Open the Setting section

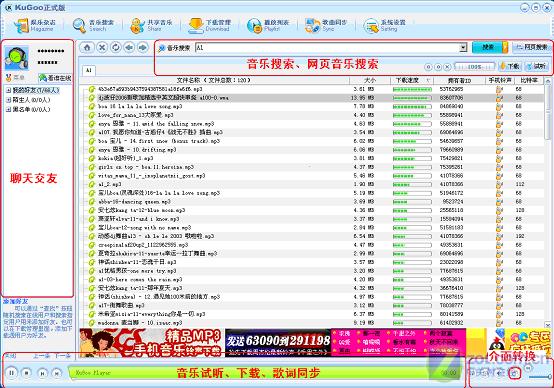[384, 26]
